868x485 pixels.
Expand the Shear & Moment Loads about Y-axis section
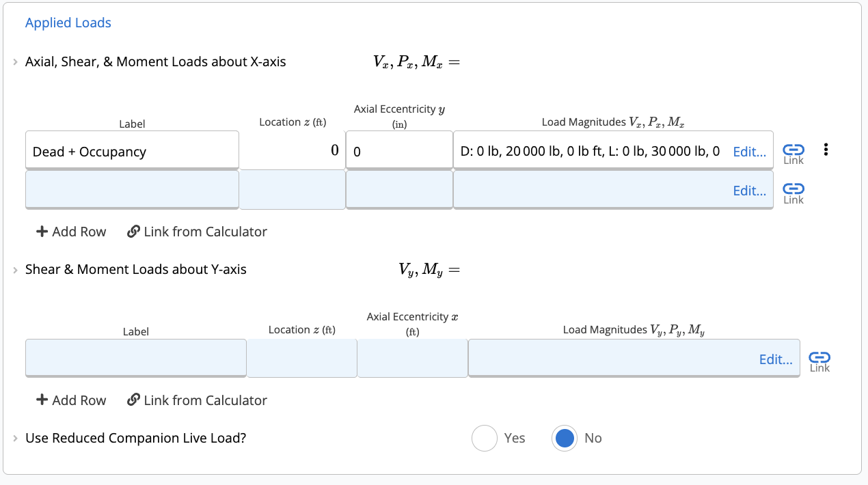tap(14, 269)
